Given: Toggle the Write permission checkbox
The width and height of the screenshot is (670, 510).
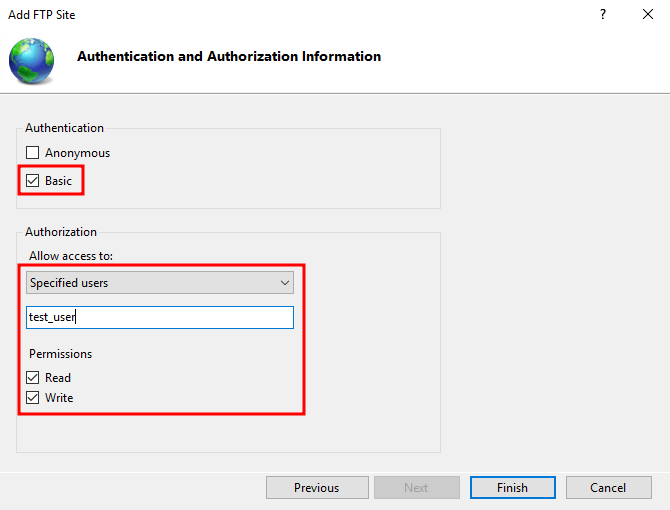Looking at the screenshot, I should tap(32, 398).
